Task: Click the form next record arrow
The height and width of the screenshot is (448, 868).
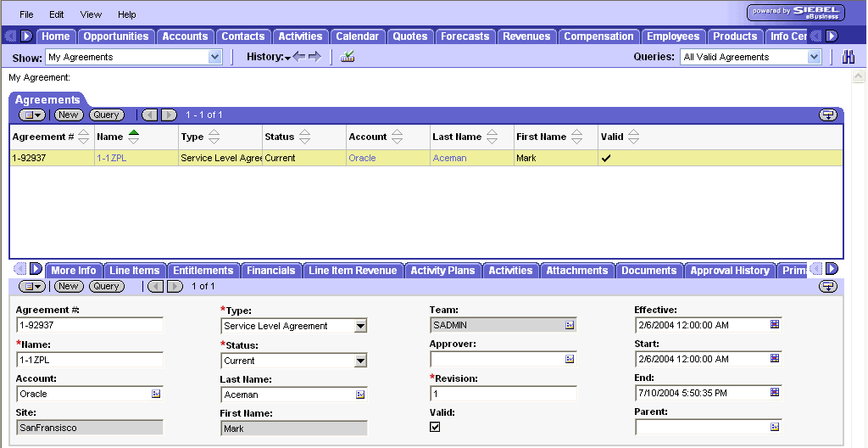Action: [175, 286]
